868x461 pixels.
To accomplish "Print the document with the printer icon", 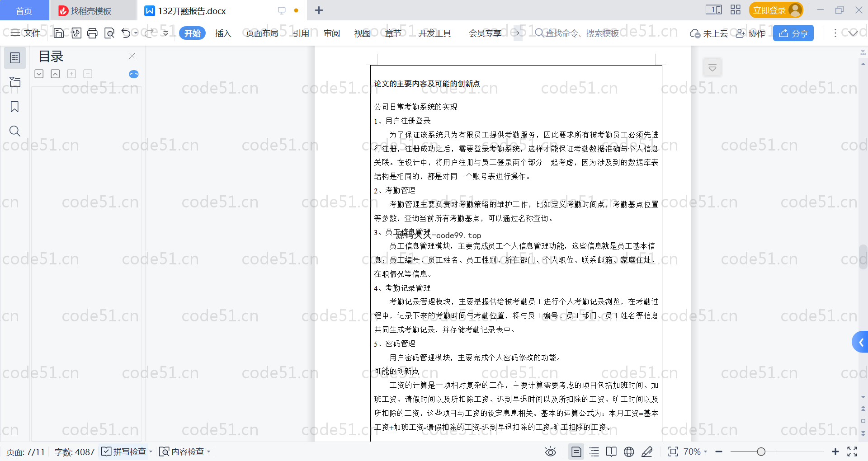I will 92,33.
